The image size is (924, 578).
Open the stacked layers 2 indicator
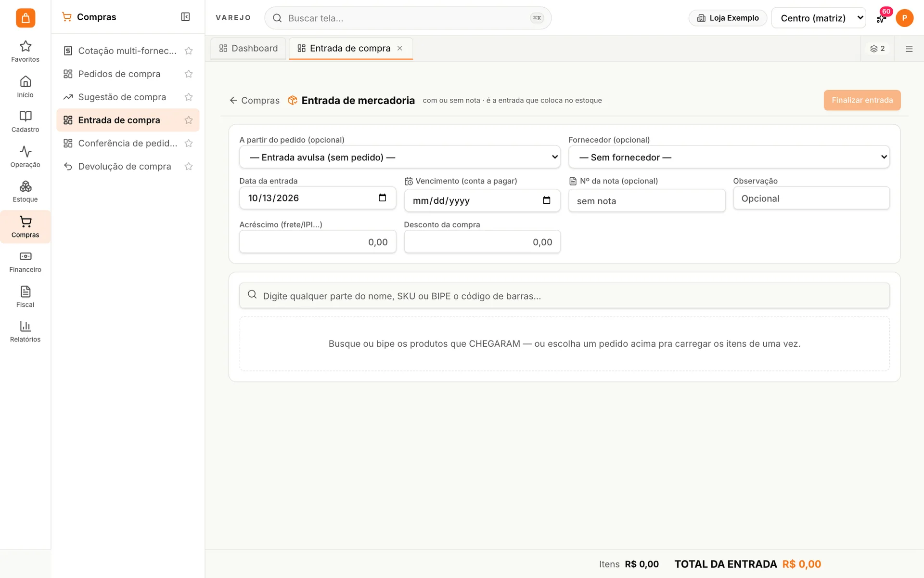[877, 49]
